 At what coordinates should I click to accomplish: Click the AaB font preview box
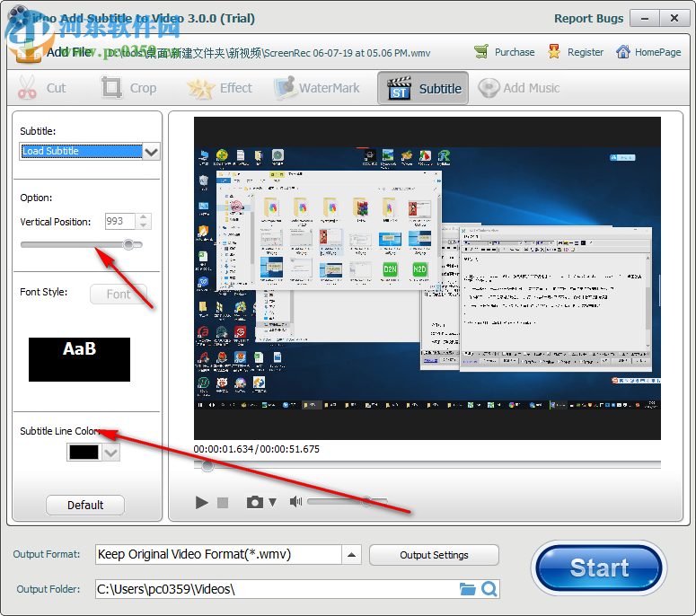[79, 359]
